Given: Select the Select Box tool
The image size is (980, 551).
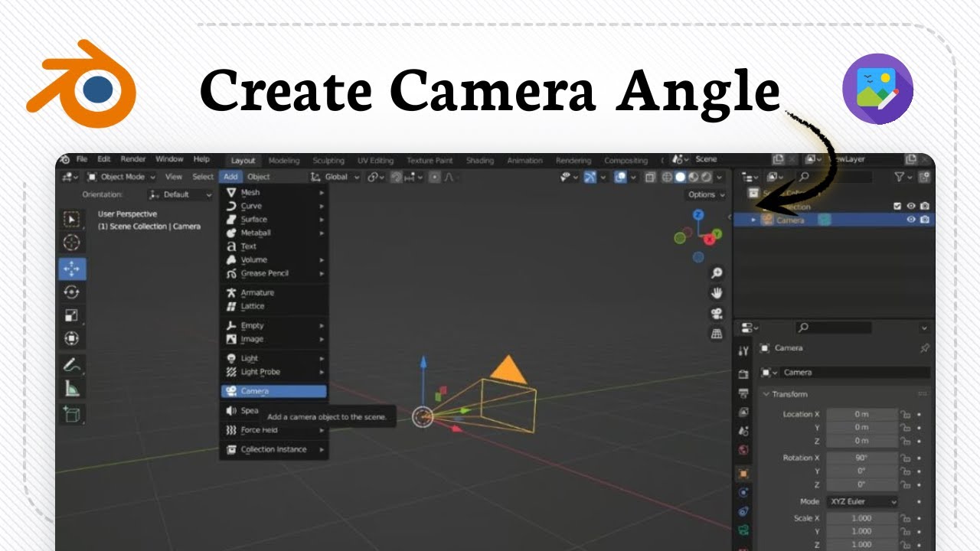Looking at the screenshot, I should (x=72, y=220).
